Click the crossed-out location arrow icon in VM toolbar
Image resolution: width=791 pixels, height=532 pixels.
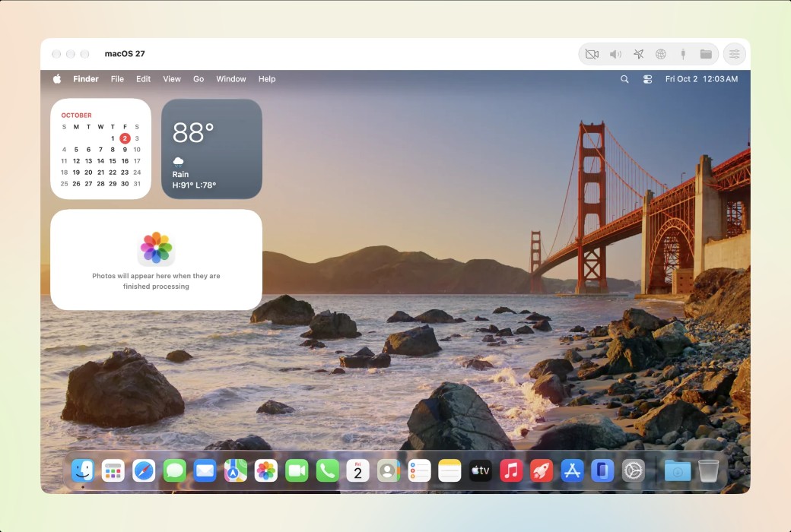coord(639,54)
